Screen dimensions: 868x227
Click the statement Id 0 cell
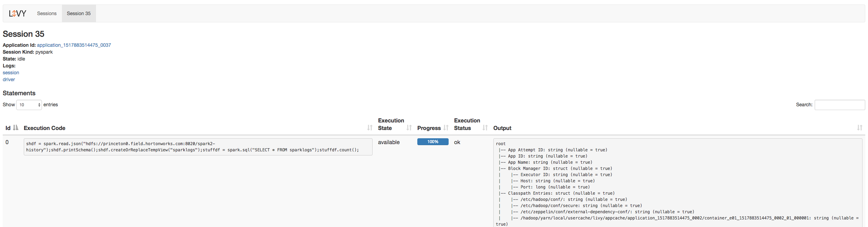tap(7, 142)
